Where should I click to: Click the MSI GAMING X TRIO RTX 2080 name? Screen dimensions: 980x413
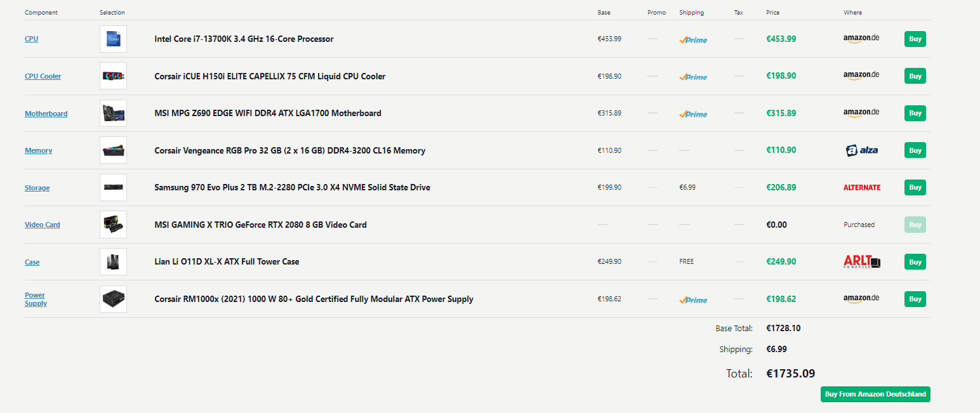pyautogui.click(x=260, y=225)
